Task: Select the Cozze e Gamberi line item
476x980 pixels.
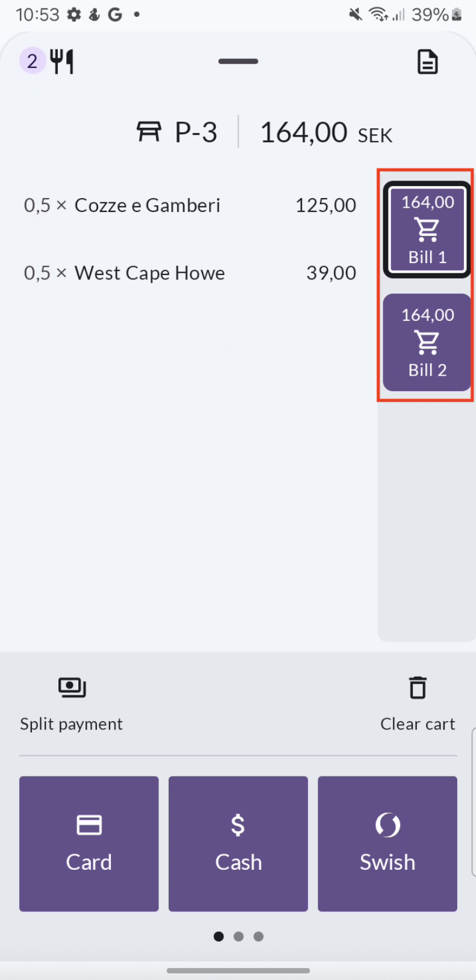Action: pos(190,205)
